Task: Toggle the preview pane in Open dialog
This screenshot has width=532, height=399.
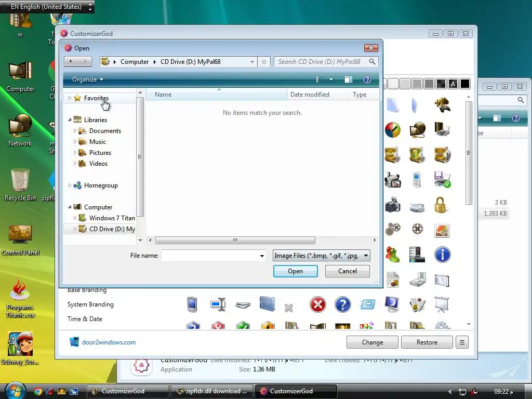Action: 349,79
